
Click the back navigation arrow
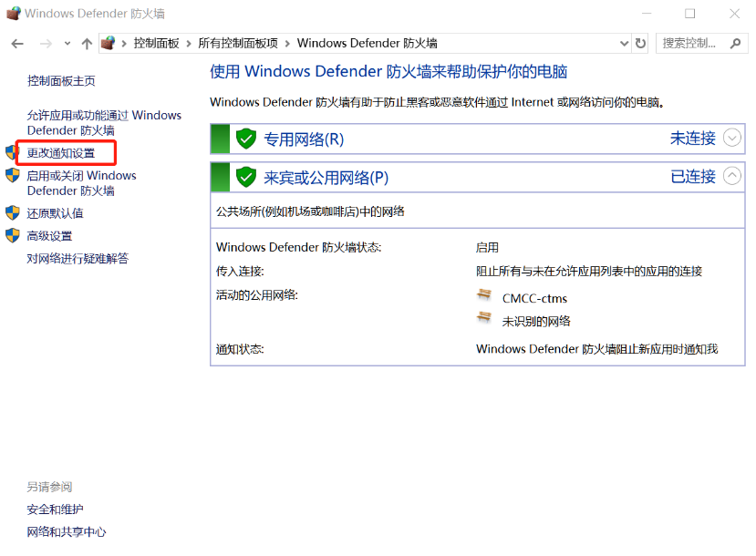16,42
